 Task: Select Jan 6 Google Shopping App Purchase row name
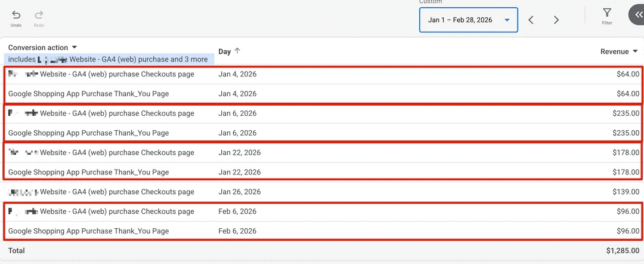(x=88, y=133)
